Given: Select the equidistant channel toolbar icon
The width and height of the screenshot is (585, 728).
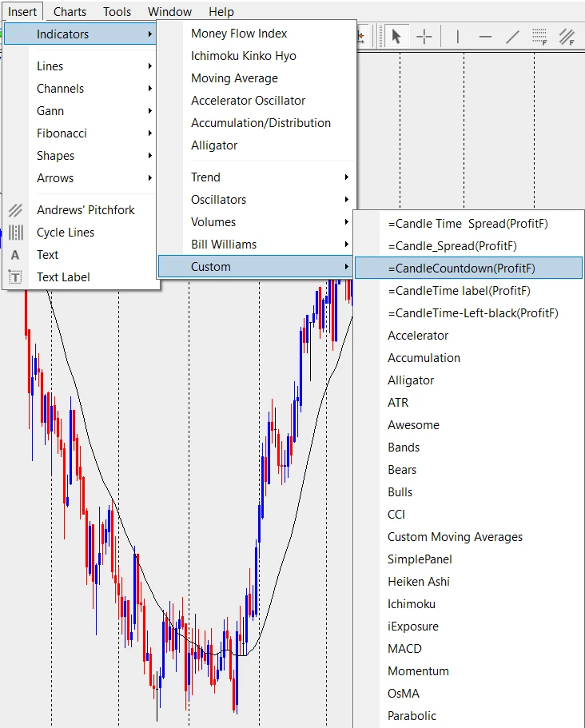Looking at the screenshot, I should click(567, 37).
